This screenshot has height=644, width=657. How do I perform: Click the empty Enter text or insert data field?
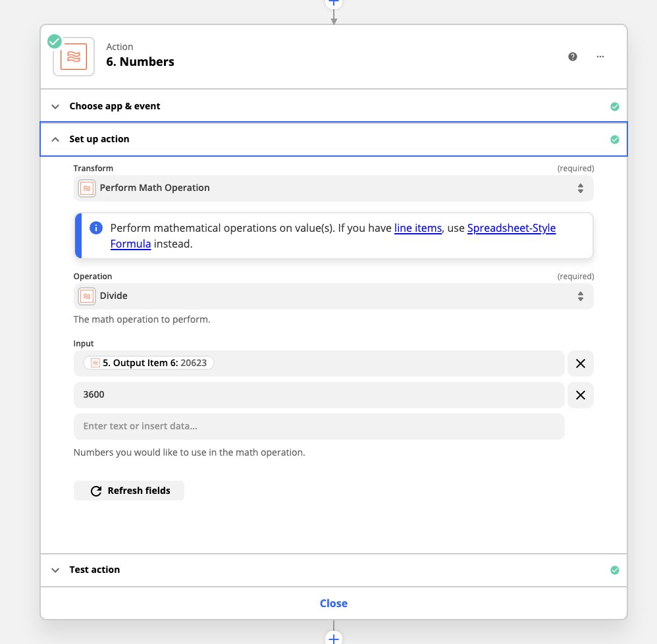coord(319,427)
